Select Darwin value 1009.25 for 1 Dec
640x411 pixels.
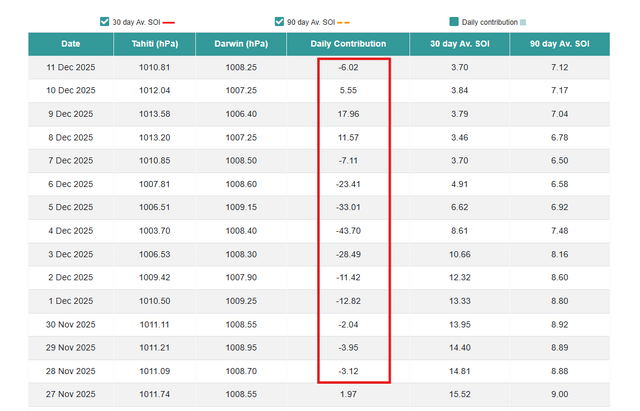241,302
